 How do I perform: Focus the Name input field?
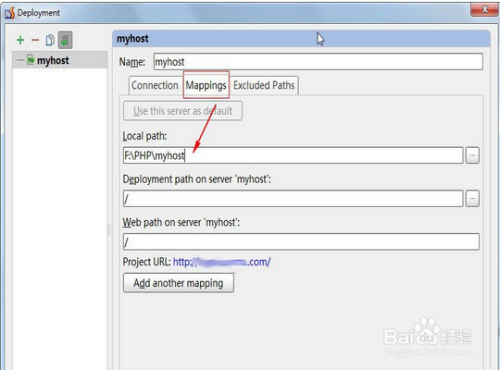[x=318, y=62]
